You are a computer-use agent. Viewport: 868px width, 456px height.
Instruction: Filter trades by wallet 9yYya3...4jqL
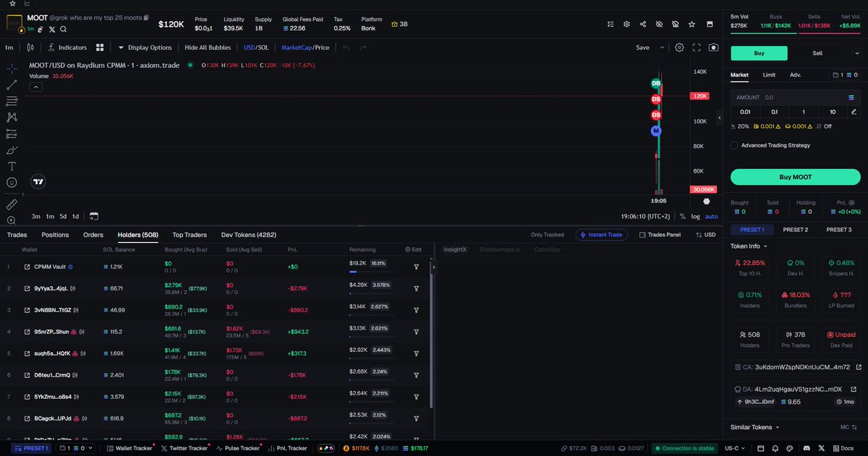pyautogui.click(x=417, y=288)
